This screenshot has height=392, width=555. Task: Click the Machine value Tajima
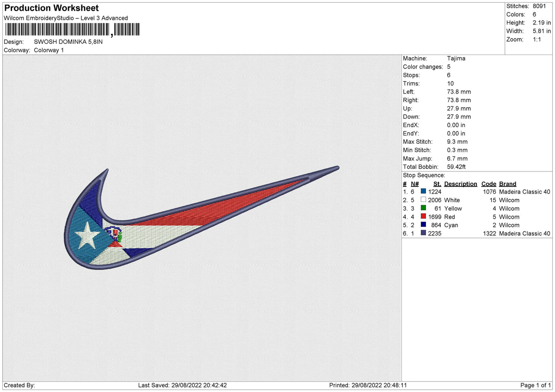pos(456,59)
